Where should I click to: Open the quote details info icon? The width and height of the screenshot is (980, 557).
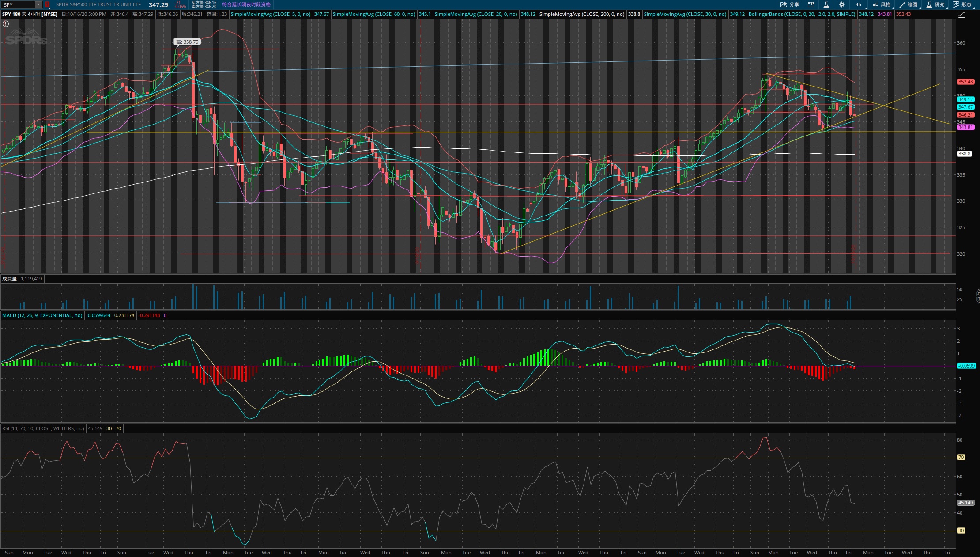[x=811, y=4]
